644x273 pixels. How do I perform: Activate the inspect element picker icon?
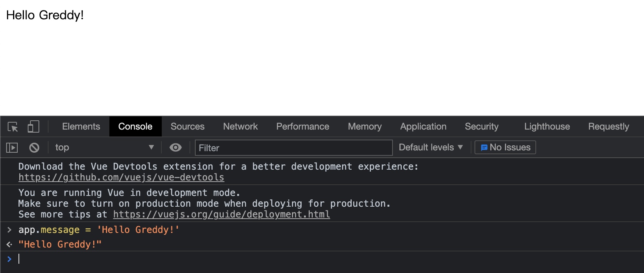click(x=13, y=127)
